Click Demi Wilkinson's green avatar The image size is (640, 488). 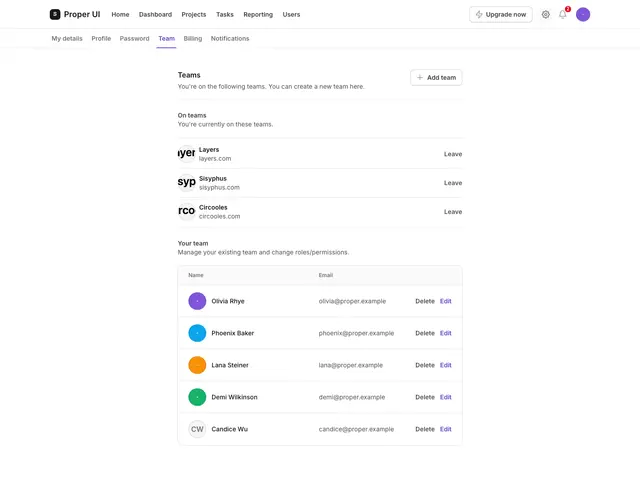pos(197,397)
